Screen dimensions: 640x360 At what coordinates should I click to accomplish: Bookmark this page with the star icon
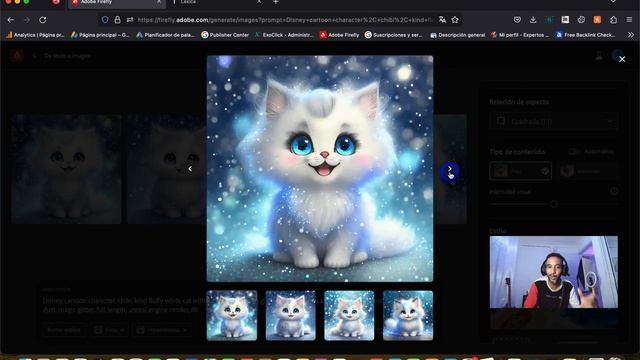pyautogui.click(x=455, y=20)
